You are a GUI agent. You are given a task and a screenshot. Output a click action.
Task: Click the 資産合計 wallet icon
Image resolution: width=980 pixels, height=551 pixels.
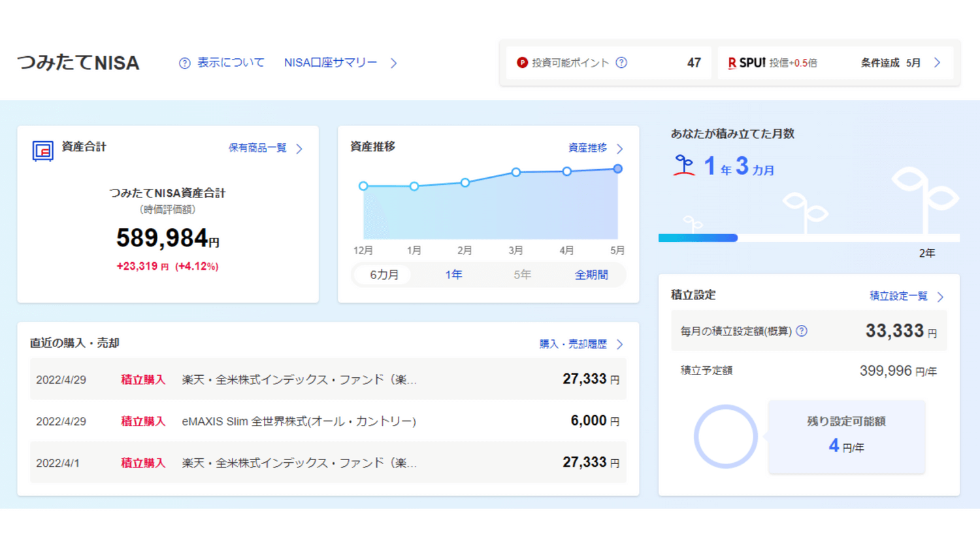tap(42, 151)
